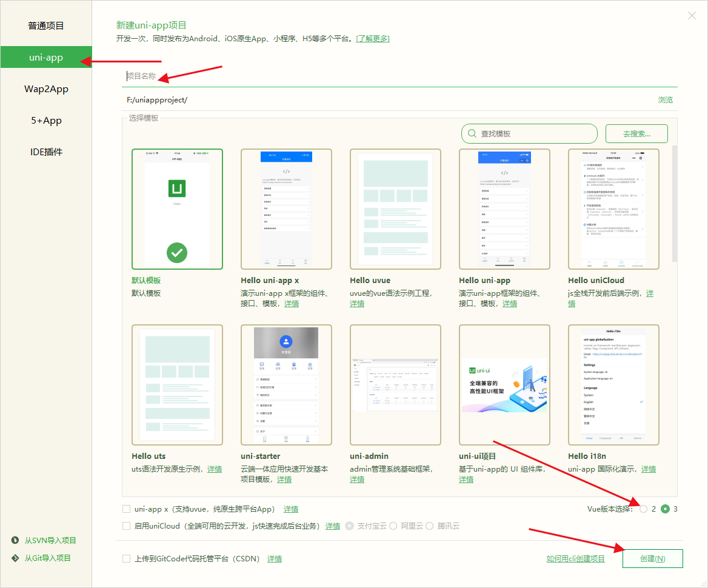Check 上传到GitCode代码托管平台 checkbox

(127, 559)
